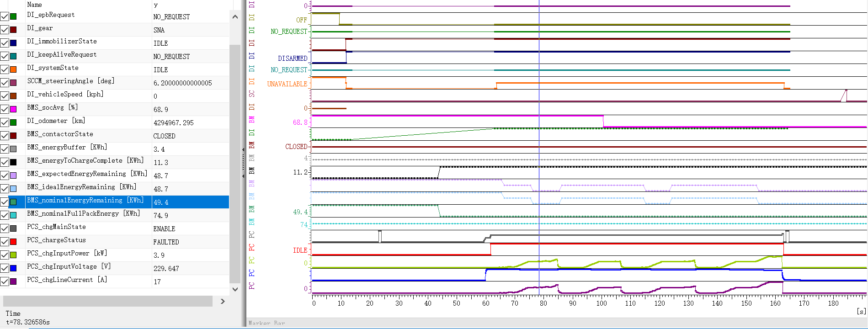Select BMS_energyToChargeComplete [KWh] row
The width and height of the screenshot is (868, 329).
pyautogui.click(x=114, y=162)
